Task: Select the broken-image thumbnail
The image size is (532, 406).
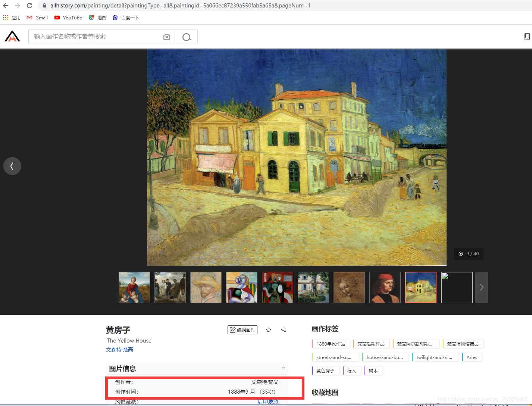Action: [457, 287]
